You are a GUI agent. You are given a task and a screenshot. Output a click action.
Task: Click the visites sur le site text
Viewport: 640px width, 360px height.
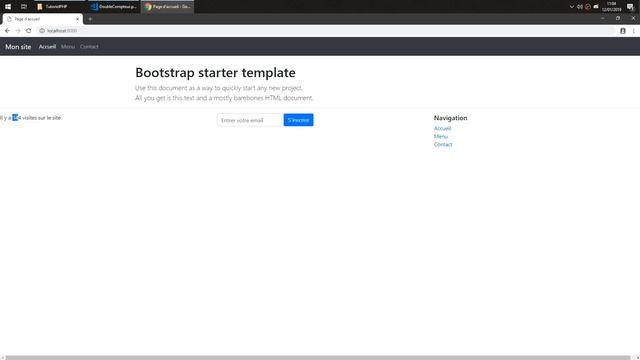click(41, 118)
